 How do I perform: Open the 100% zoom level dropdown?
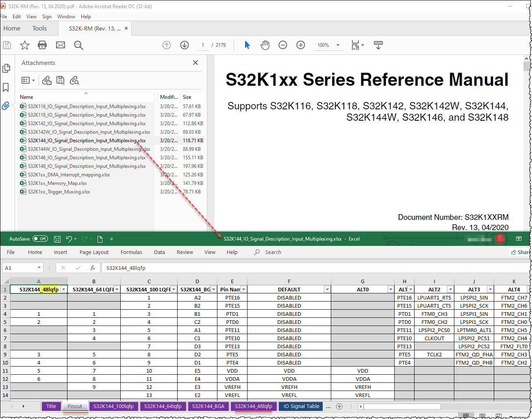(x=328, y=45)
